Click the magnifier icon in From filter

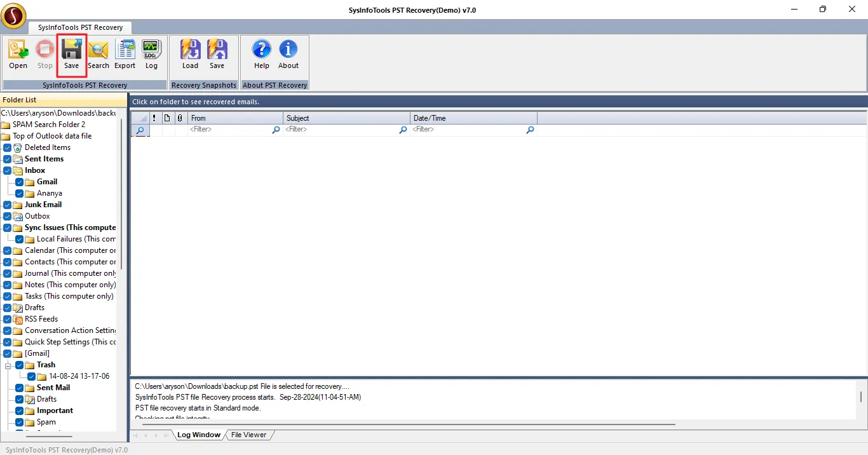[276, 130]
